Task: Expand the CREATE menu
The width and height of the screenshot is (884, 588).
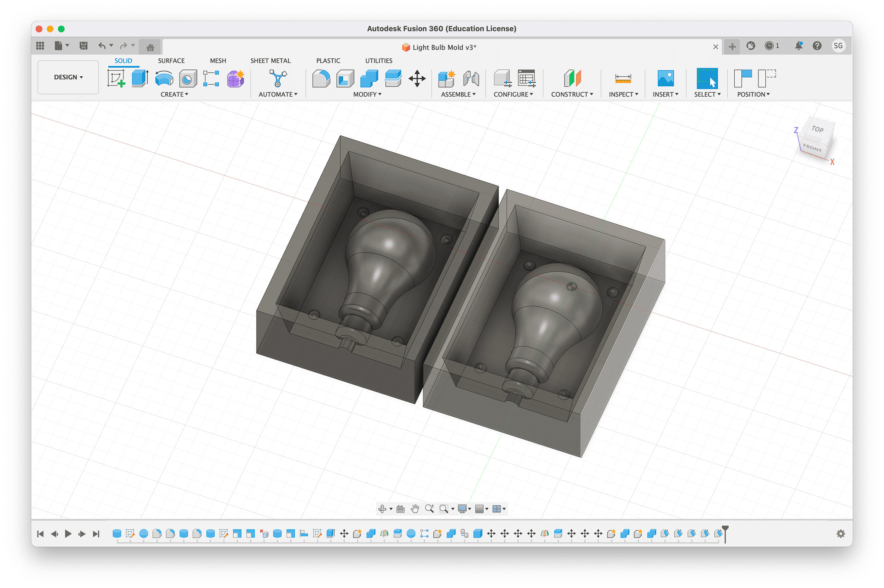Action: click(x=174, y=94)
